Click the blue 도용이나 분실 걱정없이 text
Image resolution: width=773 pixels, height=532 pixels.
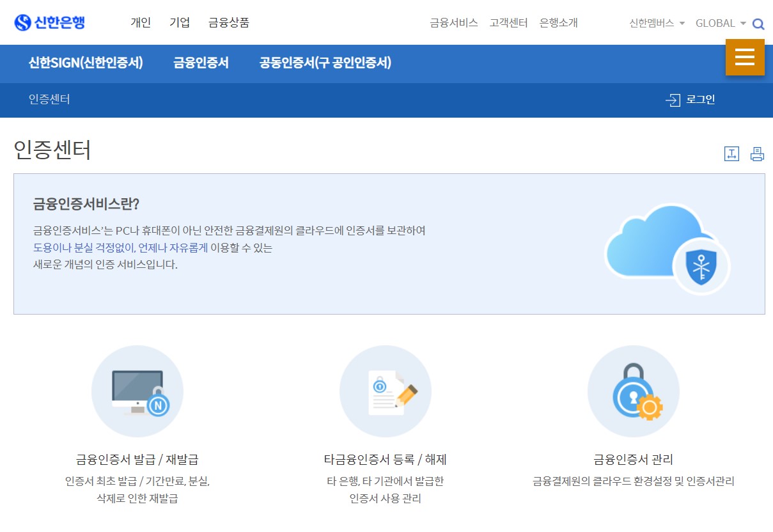coord(153,247)
